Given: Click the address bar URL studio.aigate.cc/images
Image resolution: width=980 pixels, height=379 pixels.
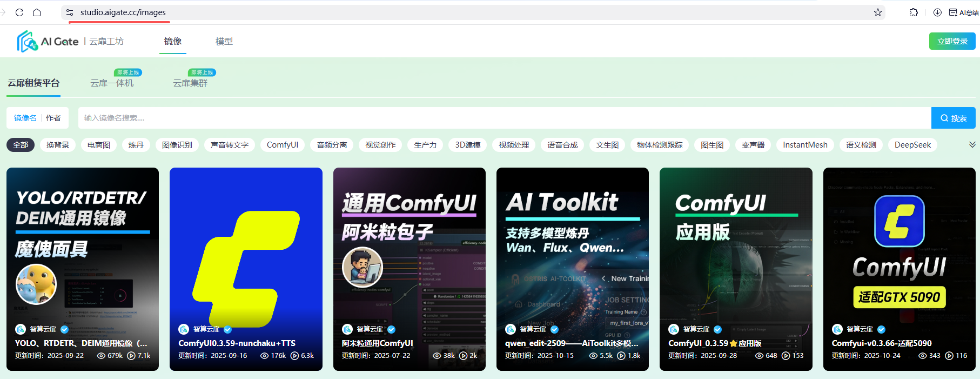Looking at the screenshot, I should coord(123,12).
